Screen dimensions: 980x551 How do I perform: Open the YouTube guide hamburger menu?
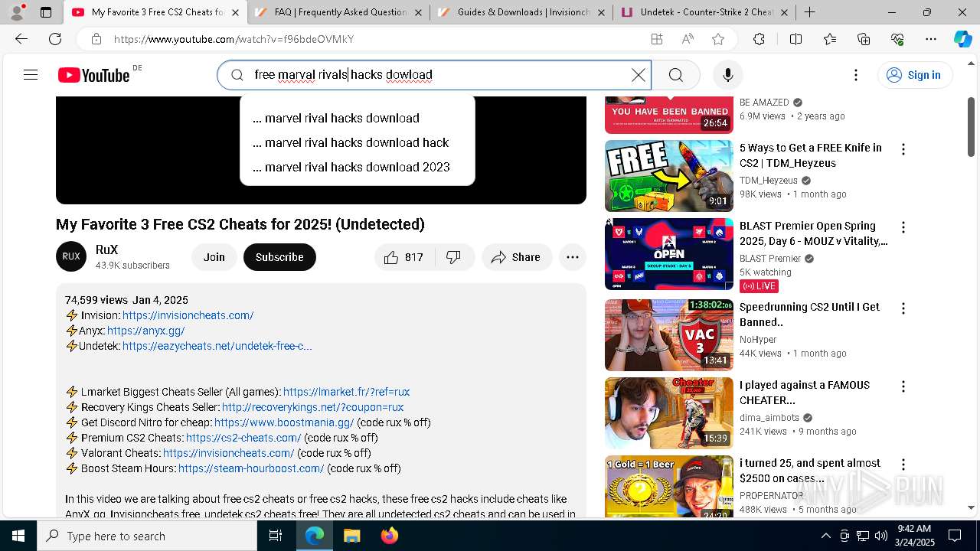31,75
